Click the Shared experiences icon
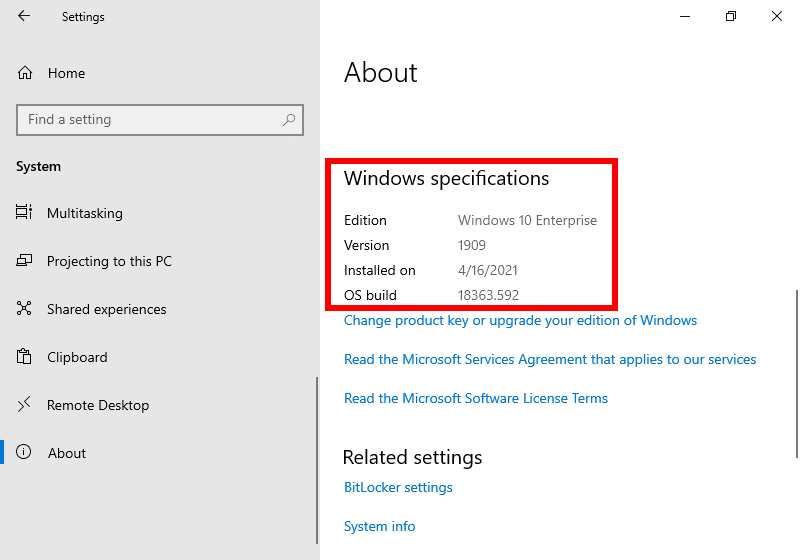This screenshot has height=560, width=800. pos(25,309)
